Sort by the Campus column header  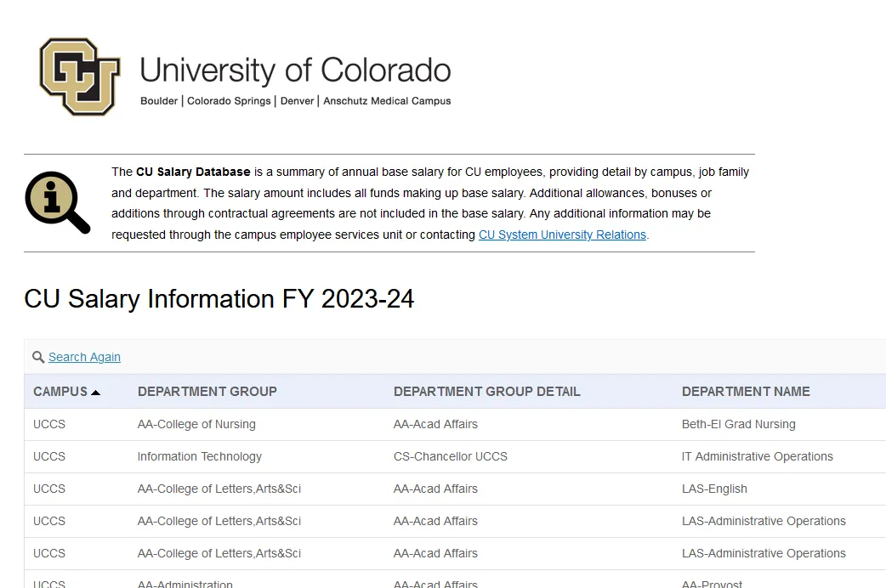pos(60,392)
